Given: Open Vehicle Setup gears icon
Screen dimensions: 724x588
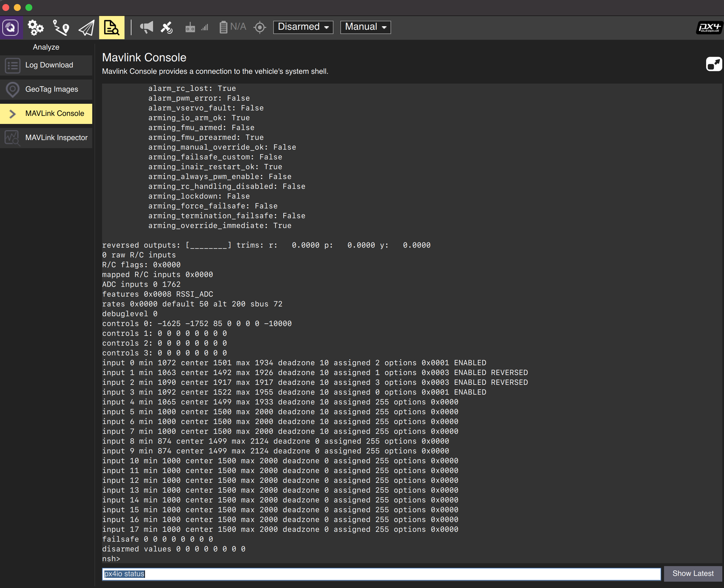Looking at the screenshot, I should click(x=35, y=27).
